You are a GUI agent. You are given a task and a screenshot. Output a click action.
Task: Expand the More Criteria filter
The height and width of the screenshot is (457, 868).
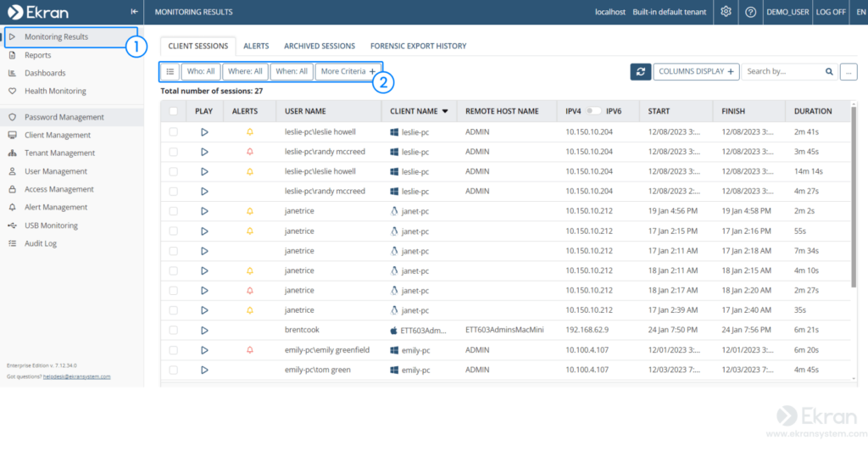(x=348, y=71)
